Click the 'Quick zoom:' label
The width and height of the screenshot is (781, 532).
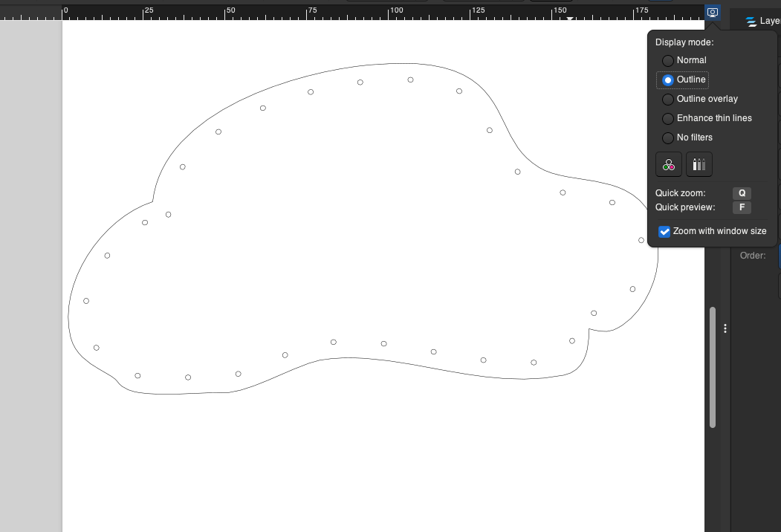point(681,193)
